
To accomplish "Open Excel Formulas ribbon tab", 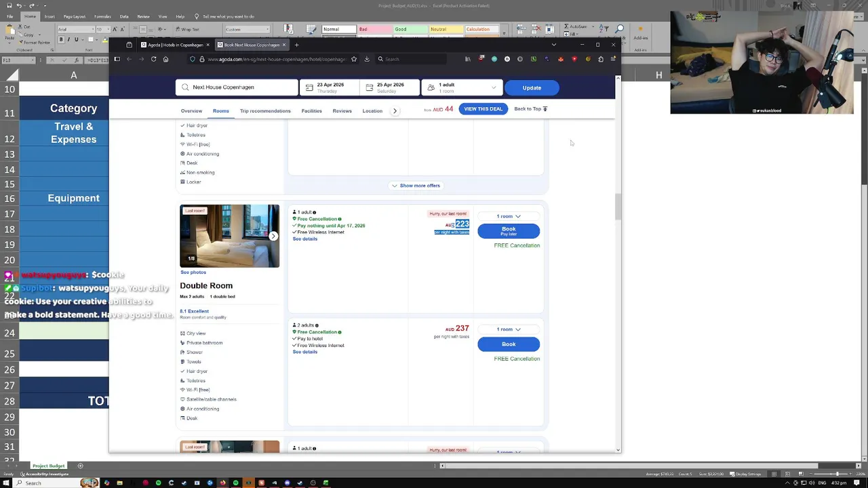I will [x=102, y=16].
